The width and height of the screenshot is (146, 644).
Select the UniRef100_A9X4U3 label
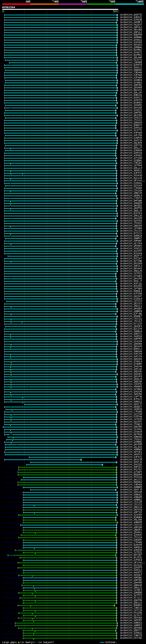(131, 45)
